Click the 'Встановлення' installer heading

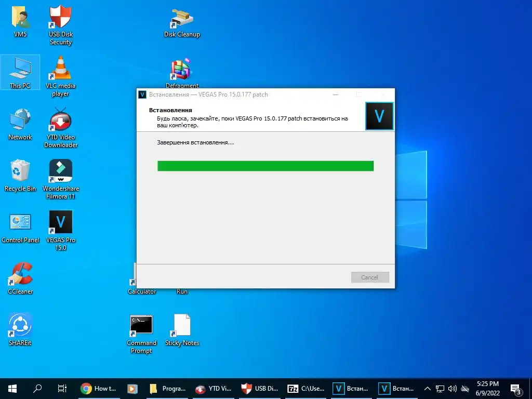pos(170,110)
